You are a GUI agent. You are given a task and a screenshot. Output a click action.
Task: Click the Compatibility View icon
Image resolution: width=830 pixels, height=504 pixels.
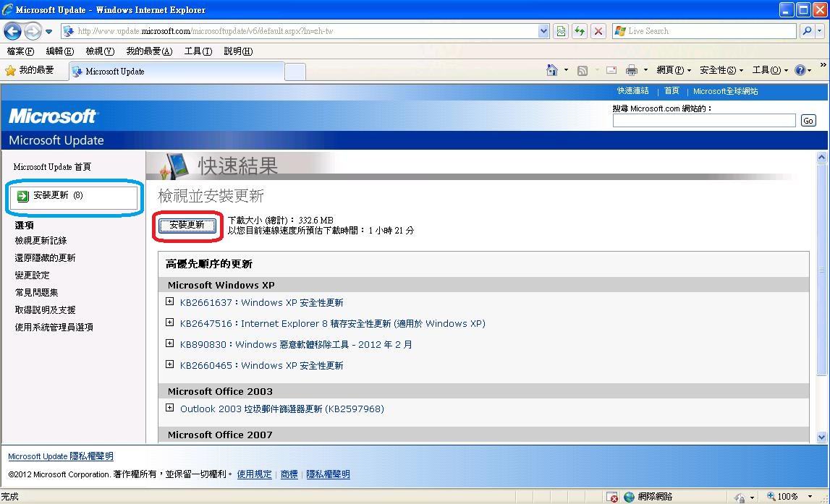pyautogui.click(x=561, y=31)
